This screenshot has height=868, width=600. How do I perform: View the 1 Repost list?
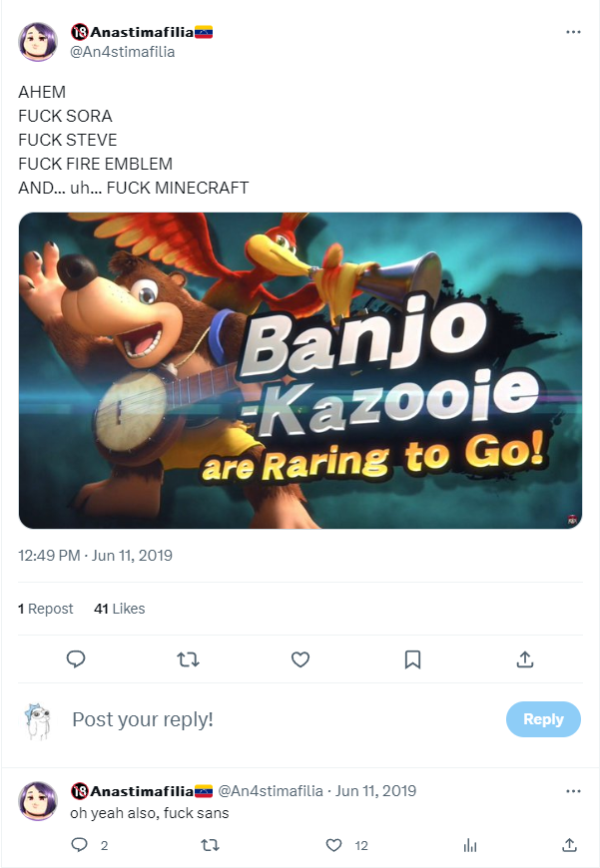coord(46,609)
